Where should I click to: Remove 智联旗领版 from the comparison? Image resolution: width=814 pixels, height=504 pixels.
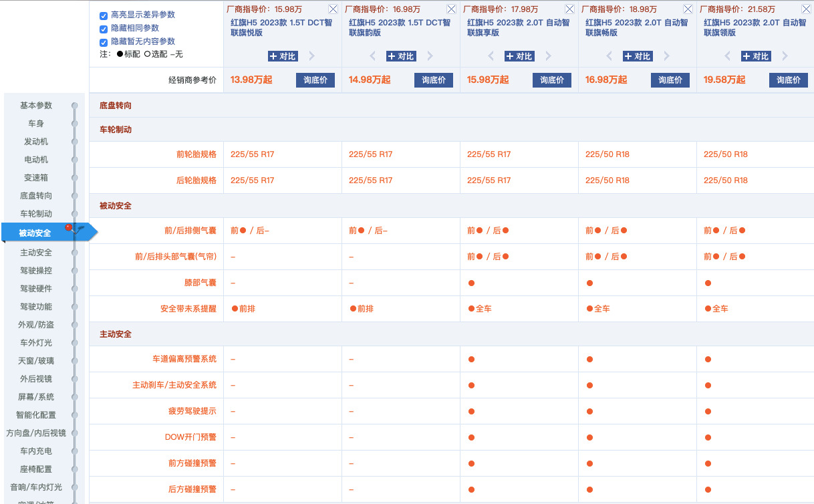[x=805, y=9]
